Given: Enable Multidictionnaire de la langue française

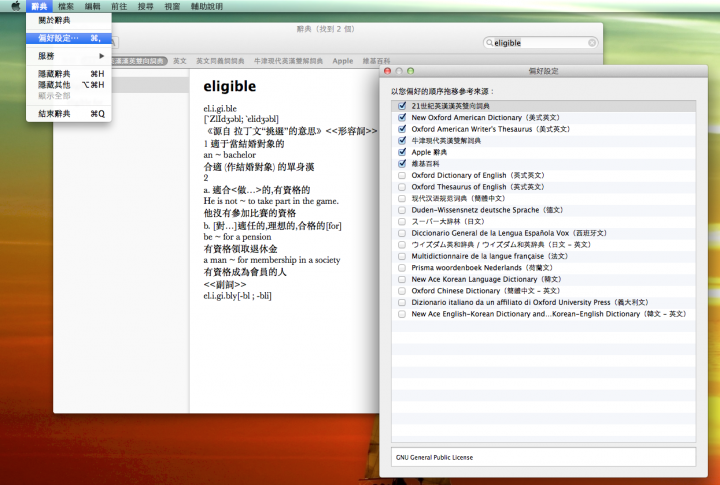Looking at the screenshot, I should tap(402, 256).
